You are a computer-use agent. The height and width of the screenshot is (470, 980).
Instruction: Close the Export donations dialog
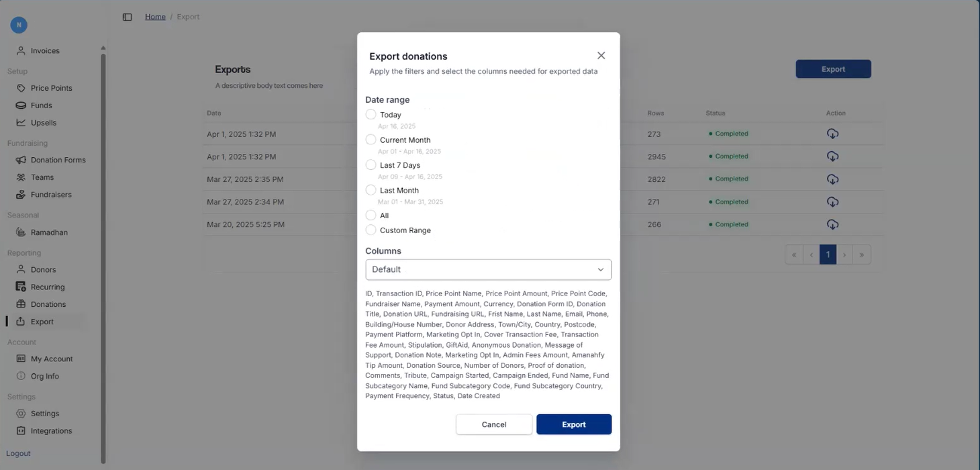[x=601, y=56]
